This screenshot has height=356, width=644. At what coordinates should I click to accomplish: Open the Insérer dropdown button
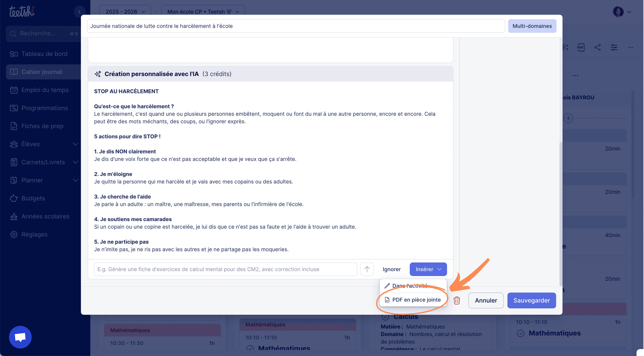(x=428, y=269)
